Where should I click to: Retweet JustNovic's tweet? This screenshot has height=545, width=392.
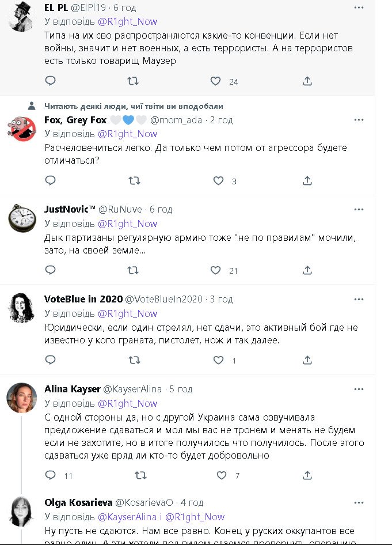(133, 270)
